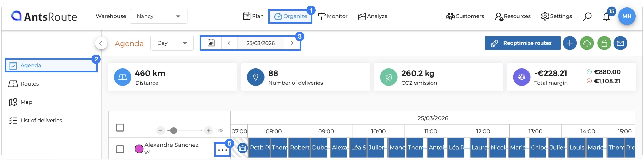Open the Day view dropdown

pyautogui.click(x=172, y=43)
